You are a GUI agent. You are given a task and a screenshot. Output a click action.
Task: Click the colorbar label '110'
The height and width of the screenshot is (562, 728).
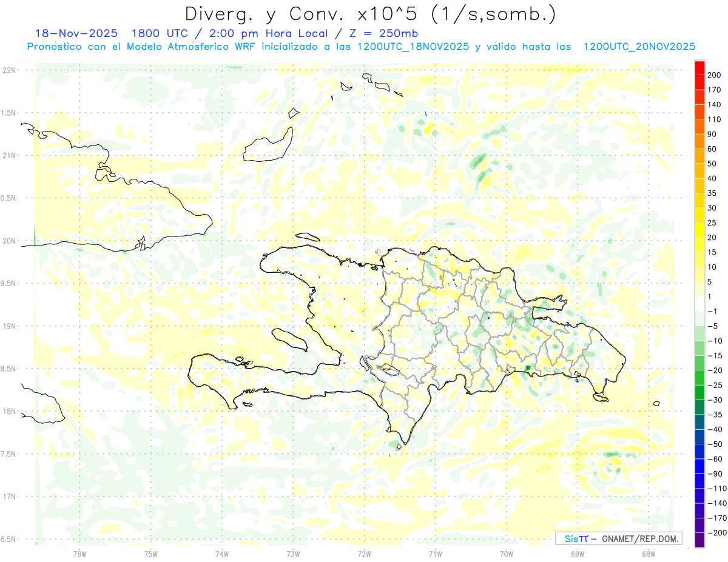pos(714,119)
